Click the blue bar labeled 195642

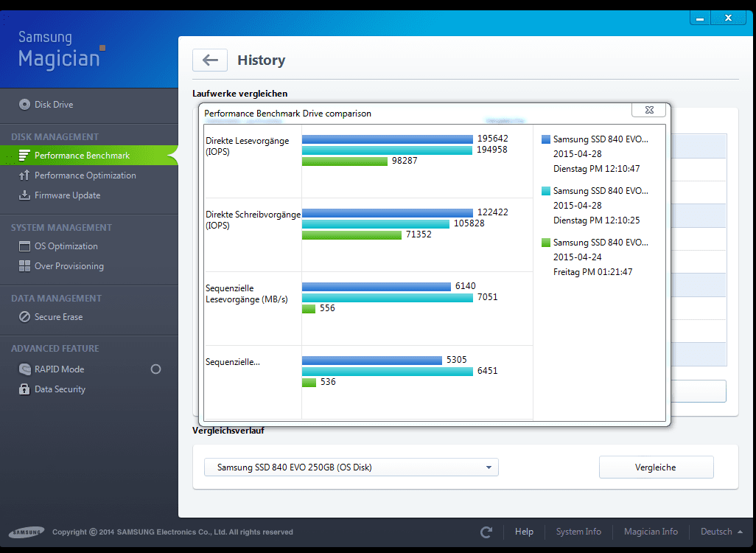pos(388,139)
